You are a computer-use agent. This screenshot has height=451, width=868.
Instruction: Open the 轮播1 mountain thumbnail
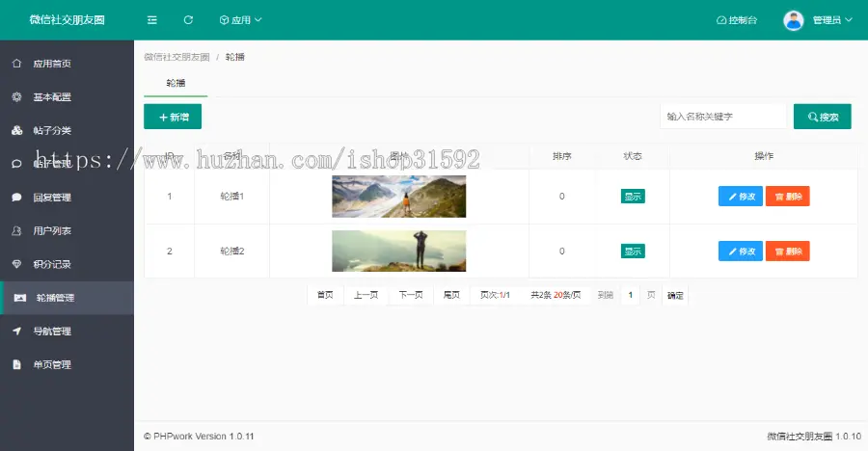tap(398, 197)
